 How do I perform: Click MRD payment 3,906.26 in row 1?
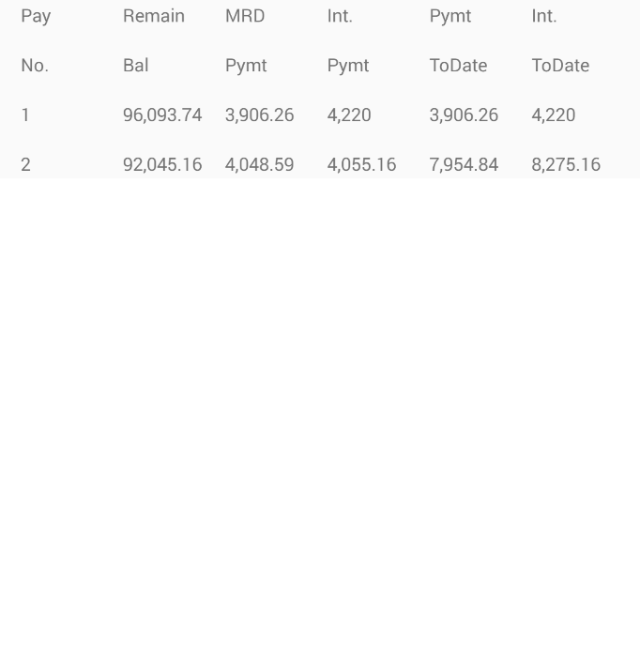click(259, 115)
